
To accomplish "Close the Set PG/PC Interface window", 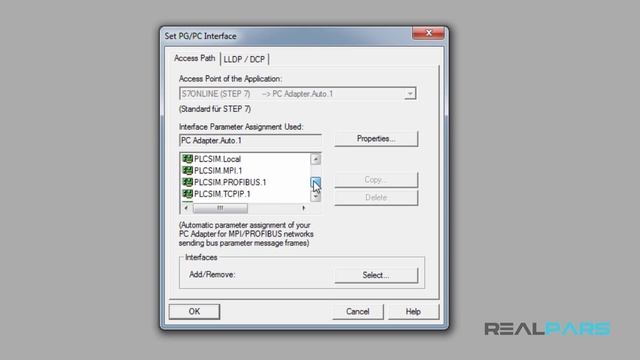I will click(x=428, y=33).
